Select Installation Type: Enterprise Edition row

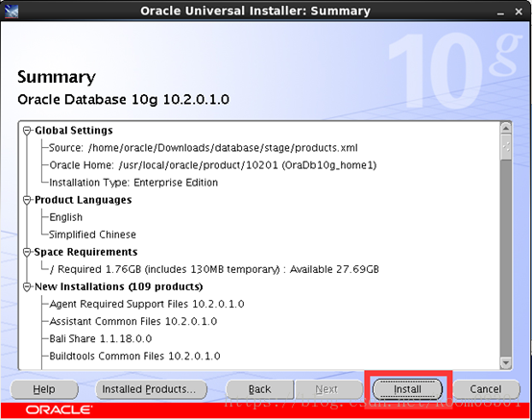point(133,183)
